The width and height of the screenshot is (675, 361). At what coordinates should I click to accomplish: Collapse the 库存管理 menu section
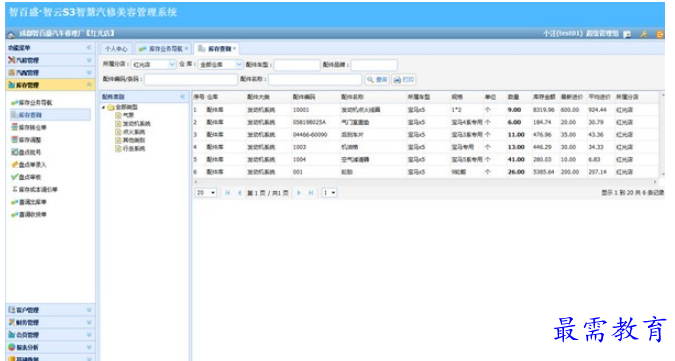tap(50, 85)
